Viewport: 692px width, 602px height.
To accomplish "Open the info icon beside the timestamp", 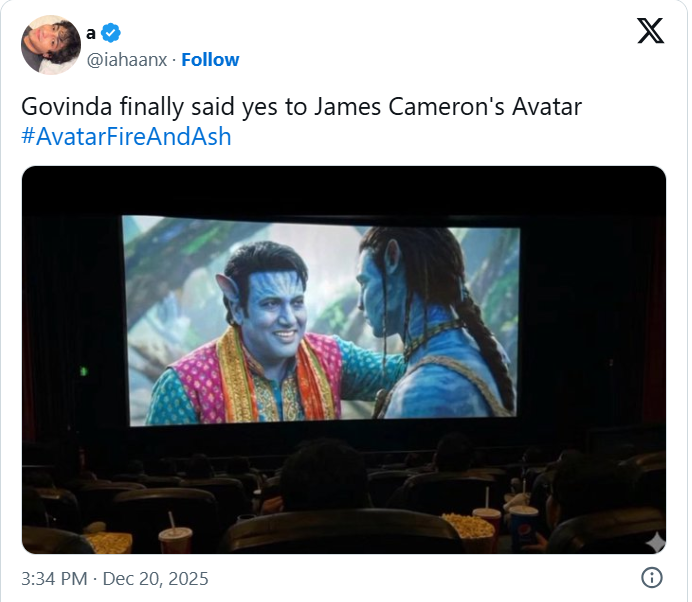I will [x=652, y=578].
